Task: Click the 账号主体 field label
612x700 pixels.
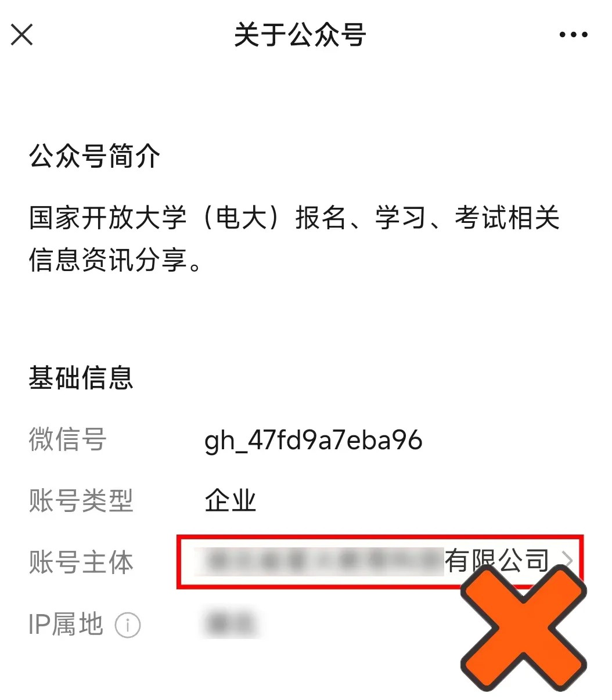Action: coord(81,562)
